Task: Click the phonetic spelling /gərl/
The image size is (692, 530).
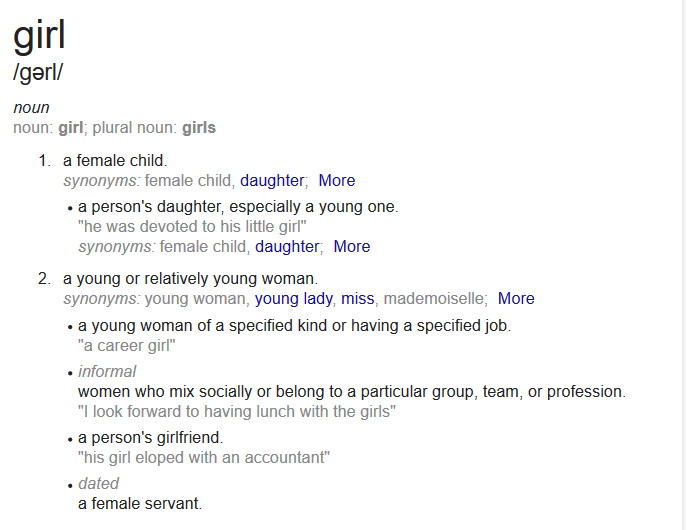Action: [38, 73]
